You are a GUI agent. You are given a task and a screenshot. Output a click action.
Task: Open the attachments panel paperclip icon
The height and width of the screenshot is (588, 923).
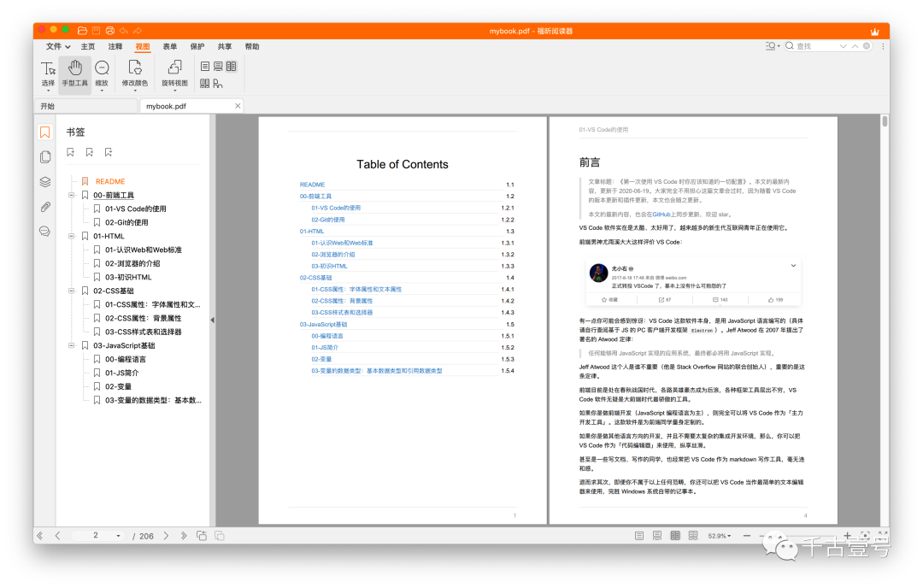pos(44,207)
